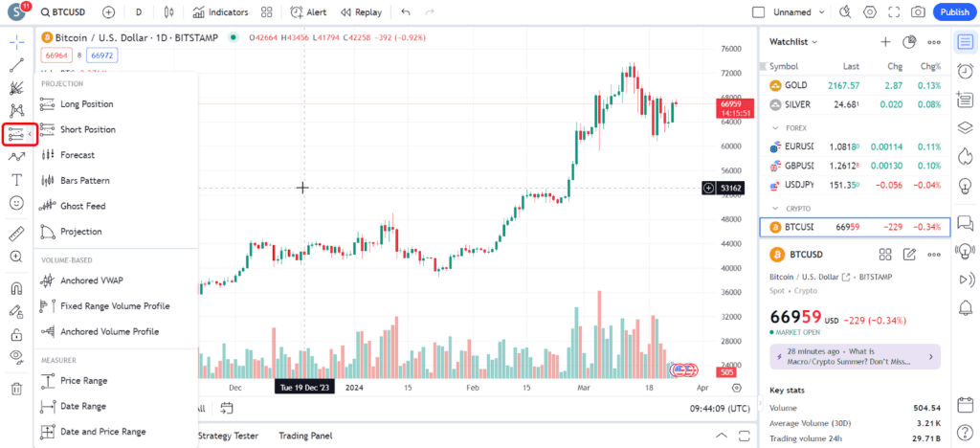Open the Alerts panel clock icon

(x=965, y=71)
